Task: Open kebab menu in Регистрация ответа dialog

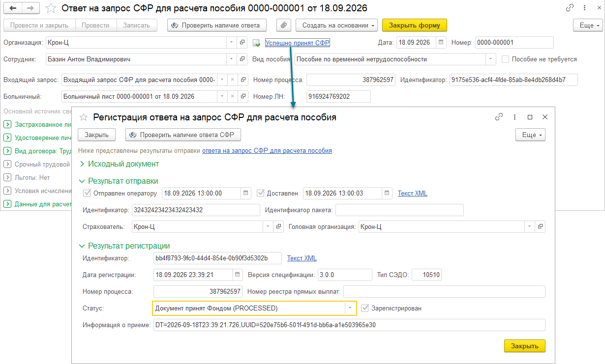Action: [x=514, y=117]
